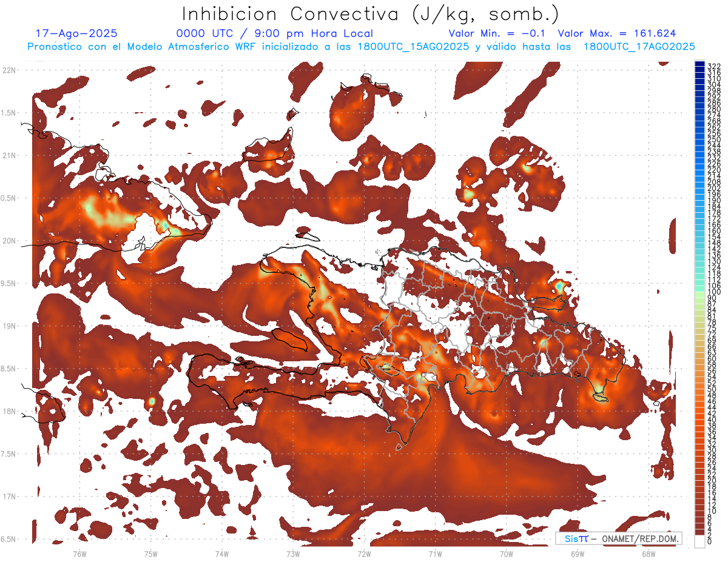Viewport: 728px width, 562px height.
Task: Click the '17N' latitude label
Action: 8,497
